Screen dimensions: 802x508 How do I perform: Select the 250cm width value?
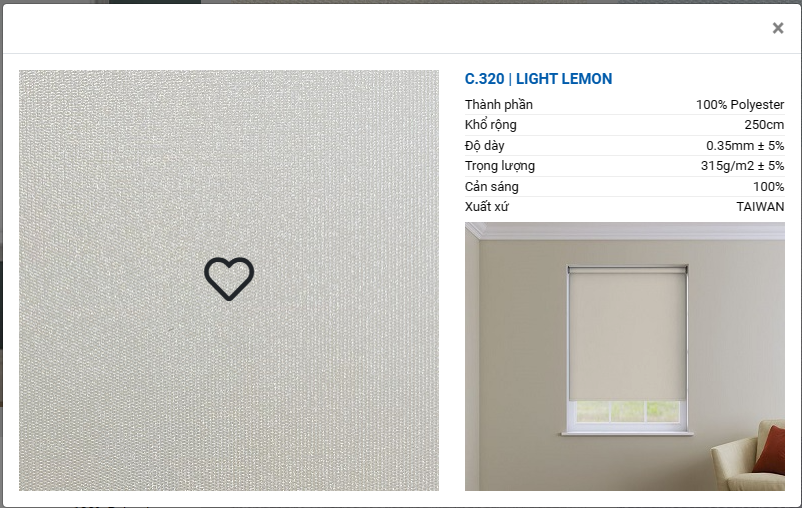coord(764,125)
